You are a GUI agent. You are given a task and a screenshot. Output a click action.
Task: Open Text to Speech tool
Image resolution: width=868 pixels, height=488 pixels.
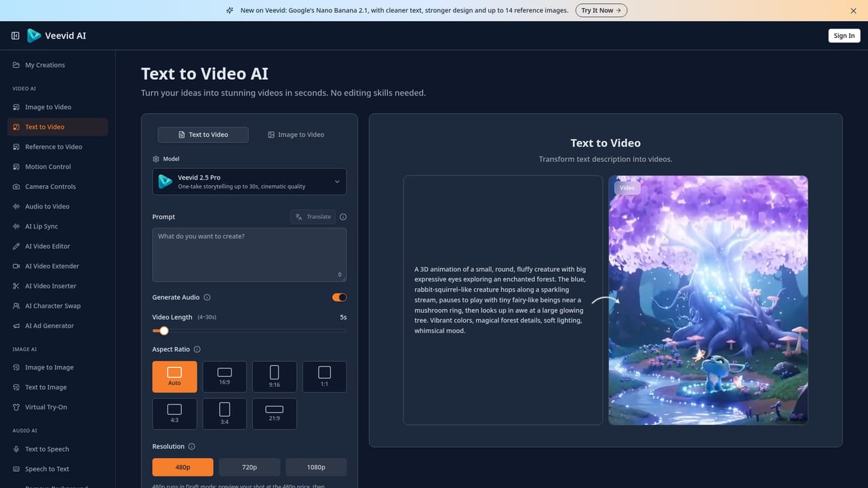58,449
